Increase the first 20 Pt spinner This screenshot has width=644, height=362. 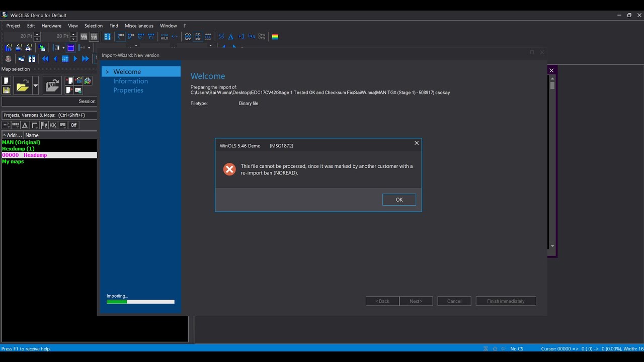(37, 34)
